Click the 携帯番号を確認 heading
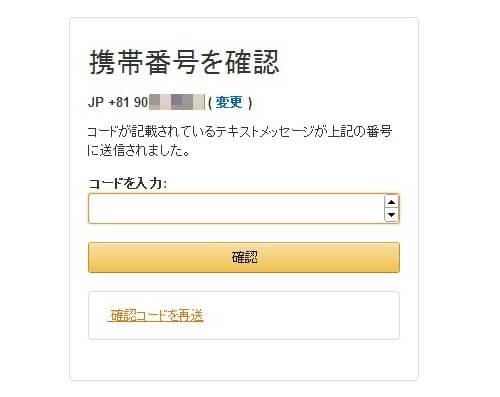The height and width of the screenshot is (397, 500). point(184,62)
